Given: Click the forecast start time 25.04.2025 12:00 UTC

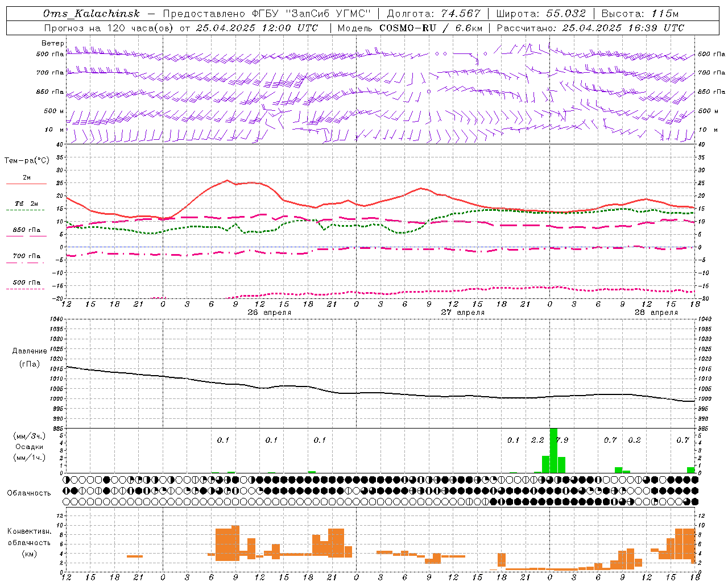Looking at the screenshot, I should coord(257,28).
